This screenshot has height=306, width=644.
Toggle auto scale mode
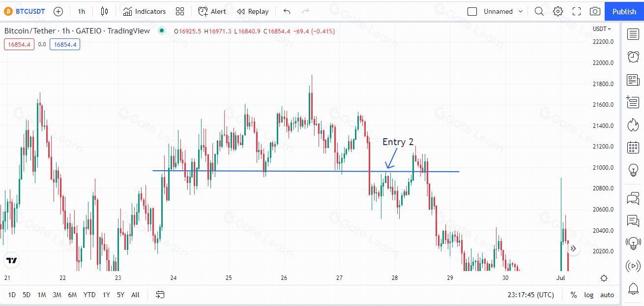tap(607, 295)
